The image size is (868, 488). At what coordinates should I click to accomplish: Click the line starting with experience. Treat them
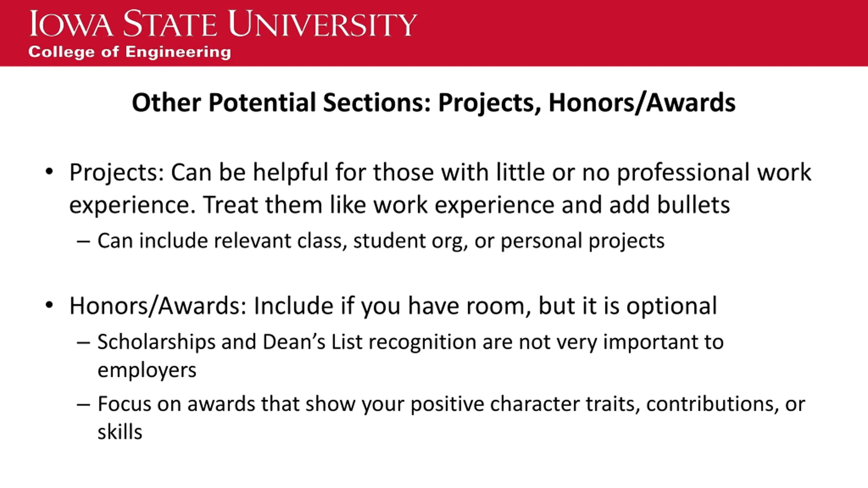399,205
